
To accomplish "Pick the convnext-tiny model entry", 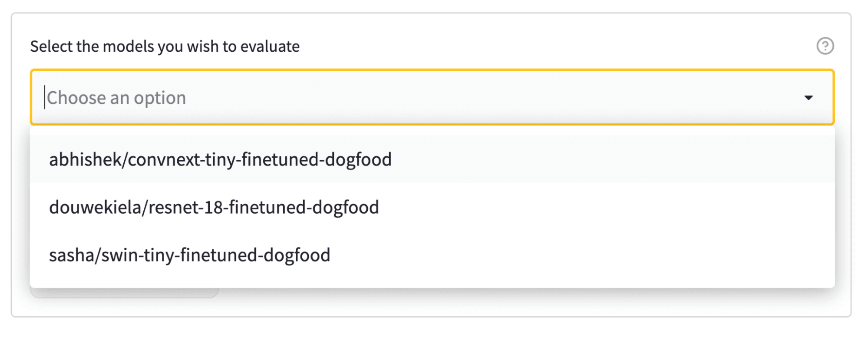I will click(220, 159).
